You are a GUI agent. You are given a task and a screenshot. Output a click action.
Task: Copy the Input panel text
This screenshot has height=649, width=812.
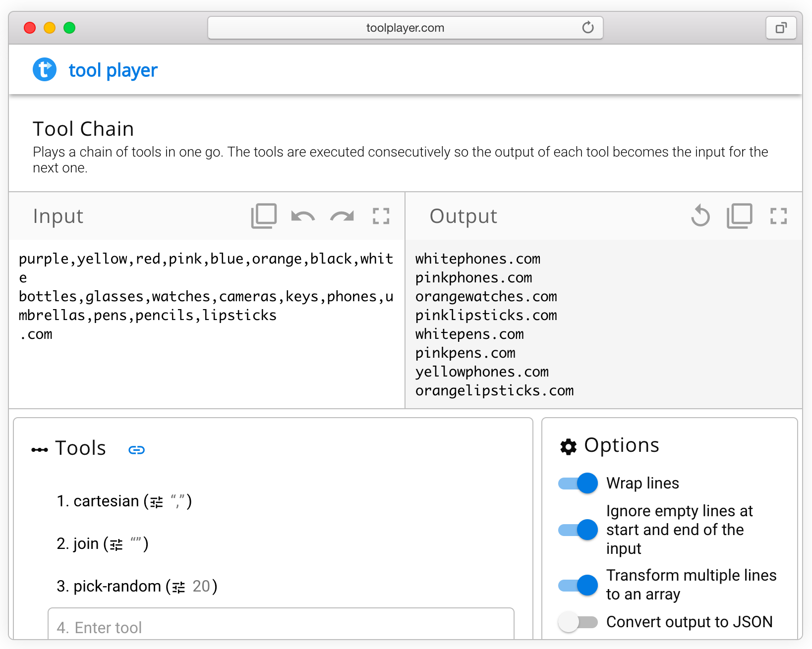[x=264, y=216]
